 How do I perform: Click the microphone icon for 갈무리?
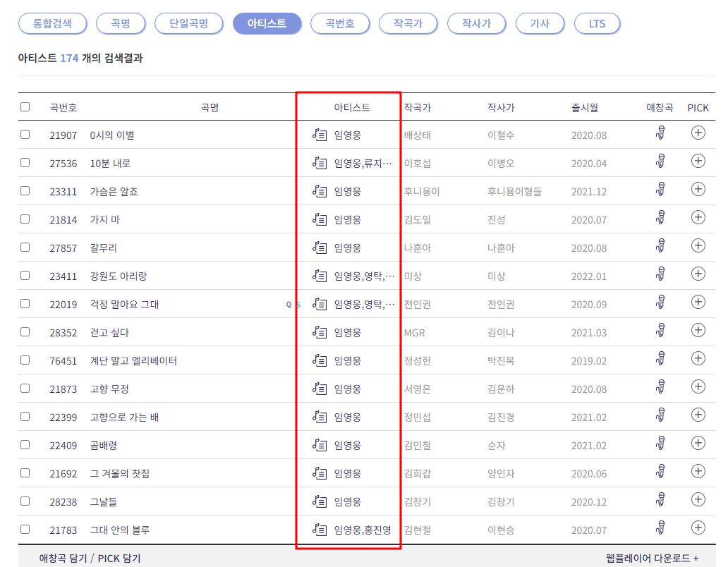(662, 246)
